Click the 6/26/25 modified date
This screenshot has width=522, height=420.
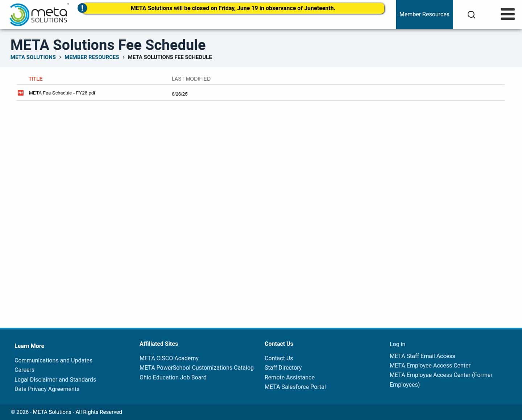[x=179, y=94]
